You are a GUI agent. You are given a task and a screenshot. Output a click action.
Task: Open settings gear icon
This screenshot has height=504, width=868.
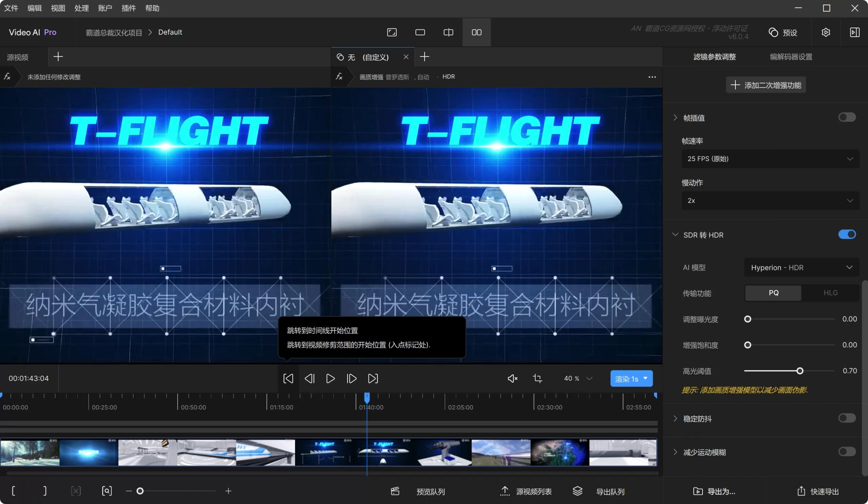coord(826,32)
